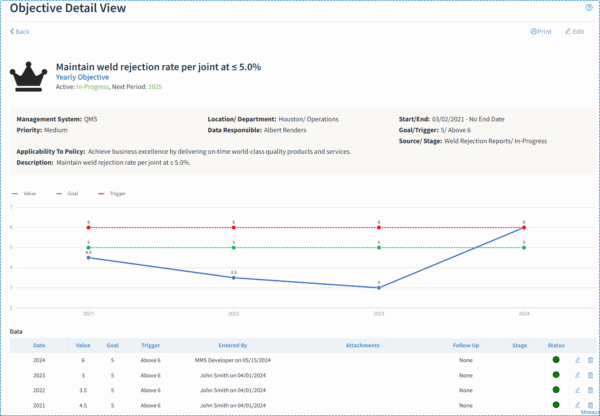Image resolution: width=600 pixels, height=416 pixels.
Task: Edit the objective via Edit button
Action: [574, 31]
